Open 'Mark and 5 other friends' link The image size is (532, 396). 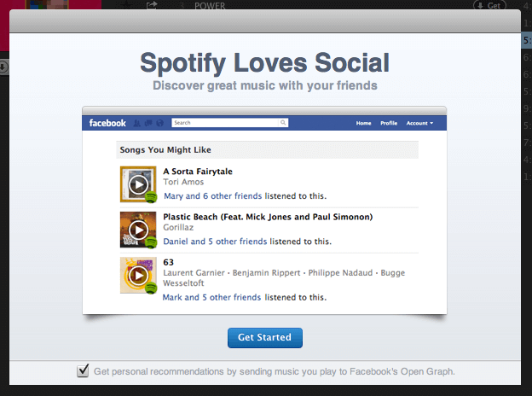(211, 297)
